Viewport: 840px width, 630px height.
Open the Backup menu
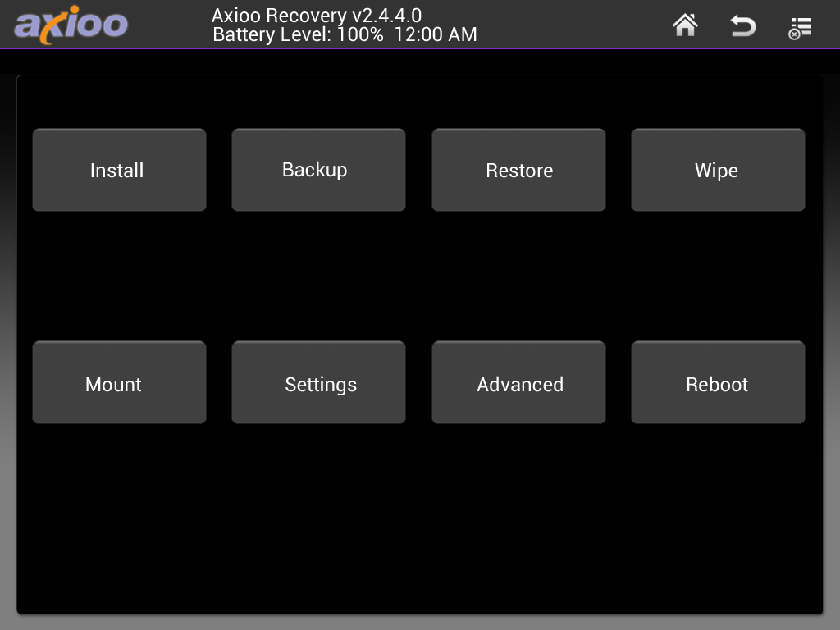tap(319, 170)
